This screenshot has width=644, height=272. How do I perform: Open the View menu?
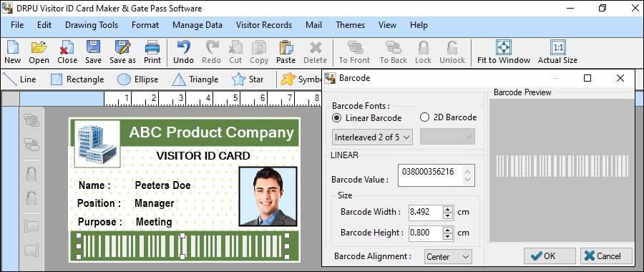coord(387,25)
